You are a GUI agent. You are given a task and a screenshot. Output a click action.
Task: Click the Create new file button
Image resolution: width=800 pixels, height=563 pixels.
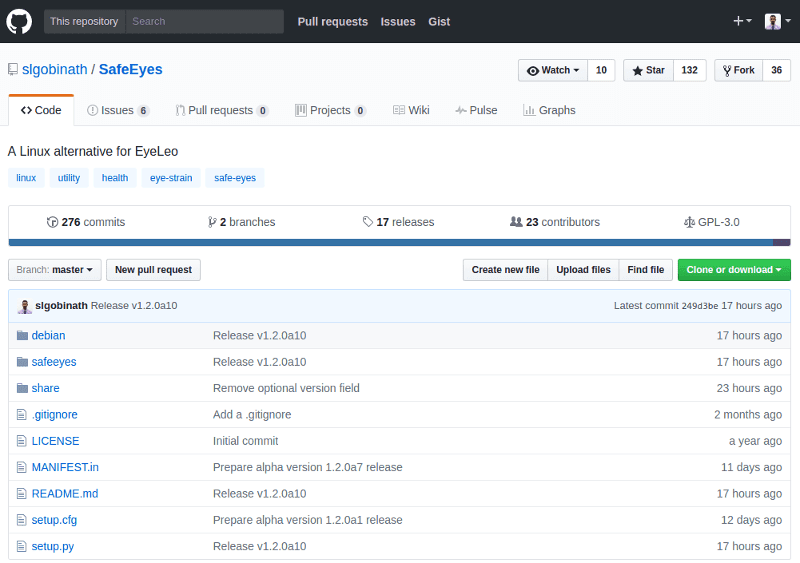pos(506,270)
